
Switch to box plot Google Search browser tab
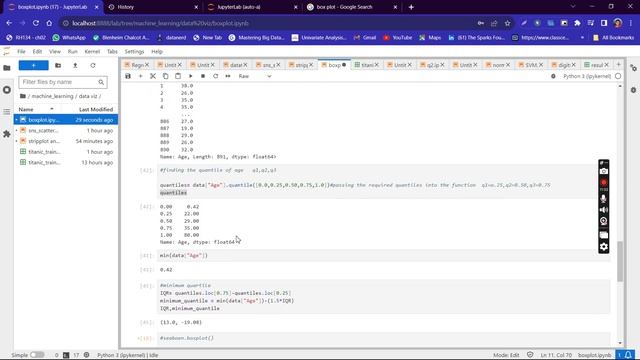point(352,7)
